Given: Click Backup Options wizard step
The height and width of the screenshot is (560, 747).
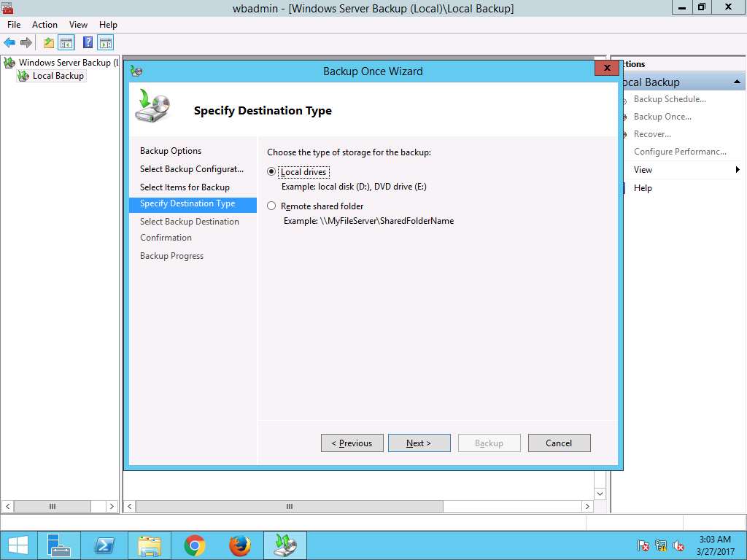Looking at the screenshot, I should tap(171, 151).
